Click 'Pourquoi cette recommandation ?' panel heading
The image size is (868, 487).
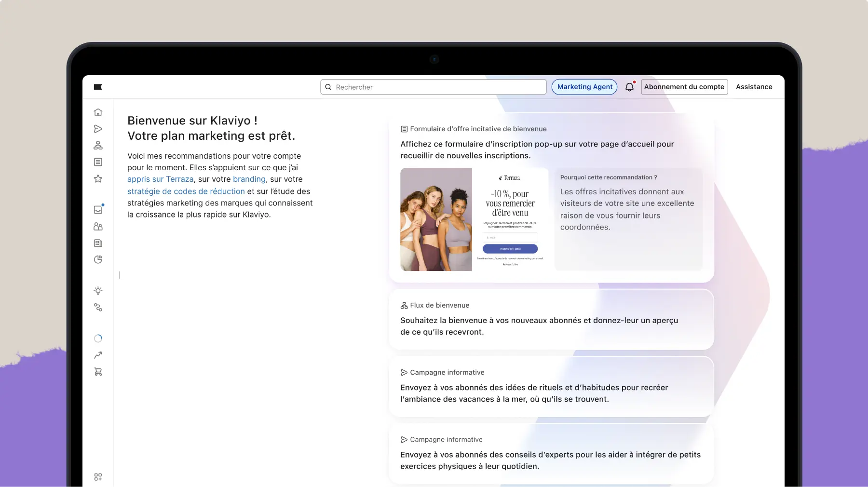[x=609, y=177]
